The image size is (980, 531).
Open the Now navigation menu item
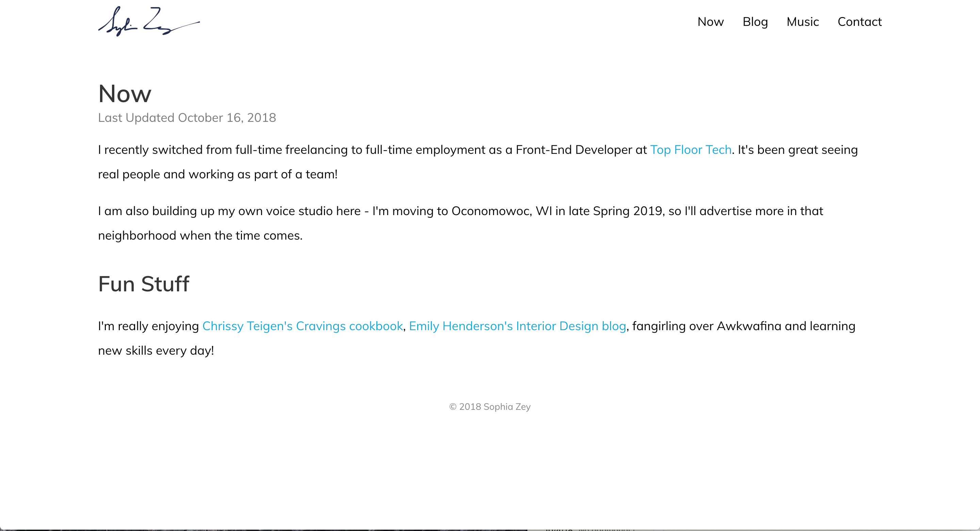click(x=710, y=22)
